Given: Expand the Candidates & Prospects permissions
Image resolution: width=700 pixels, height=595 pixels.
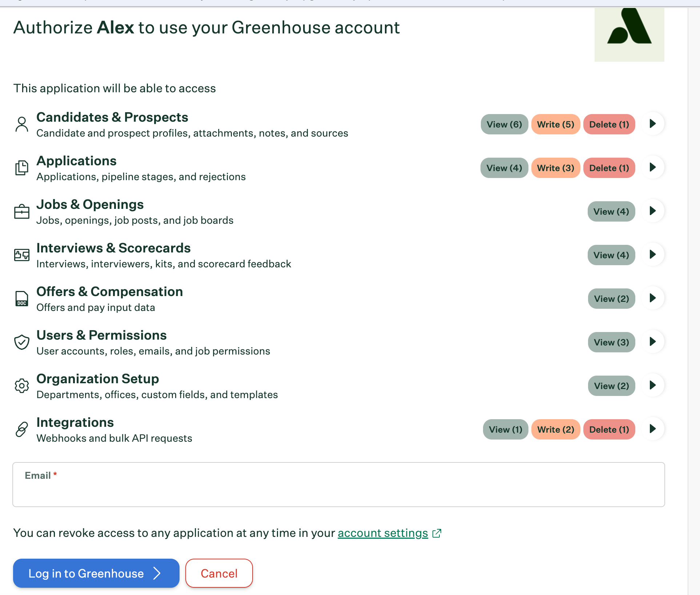Looking at the screenshot, I should click(653, 124).
